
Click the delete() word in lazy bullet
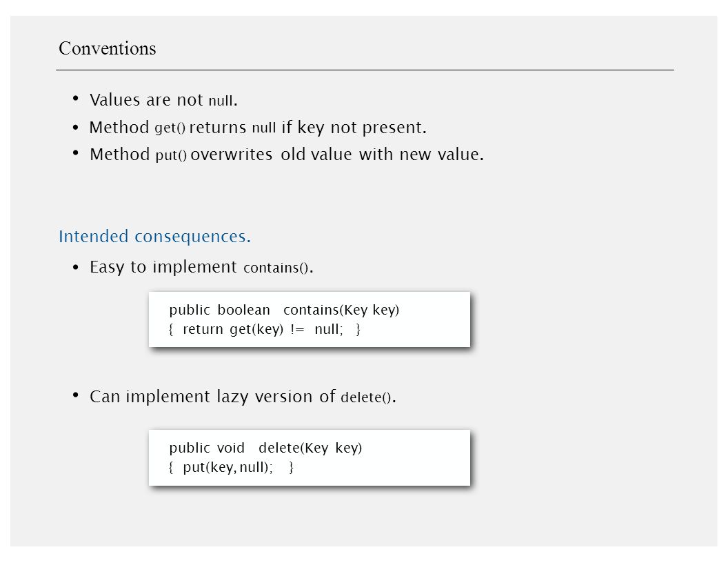(366, 397)
